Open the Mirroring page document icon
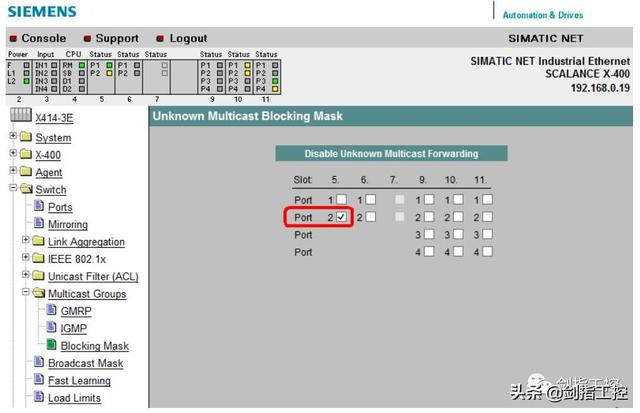Image resolution: width=640 pixels, height=413 pixels. tap(39, 223)
